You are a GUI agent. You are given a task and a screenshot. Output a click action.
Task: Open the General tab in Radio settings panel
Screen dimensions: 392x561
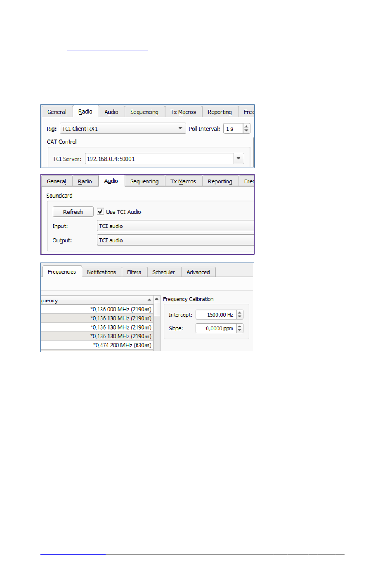pyautogui.click(x=57, y=112)
